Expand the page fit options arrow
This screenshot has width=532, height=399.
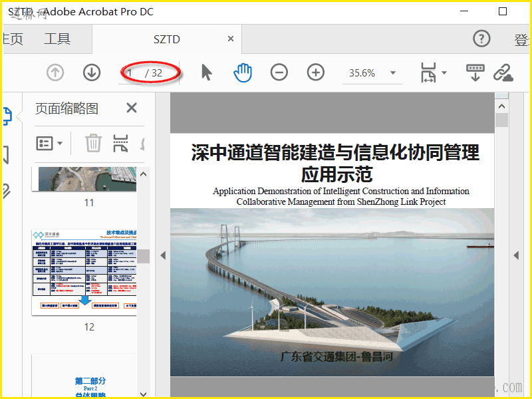coord(444,72)
